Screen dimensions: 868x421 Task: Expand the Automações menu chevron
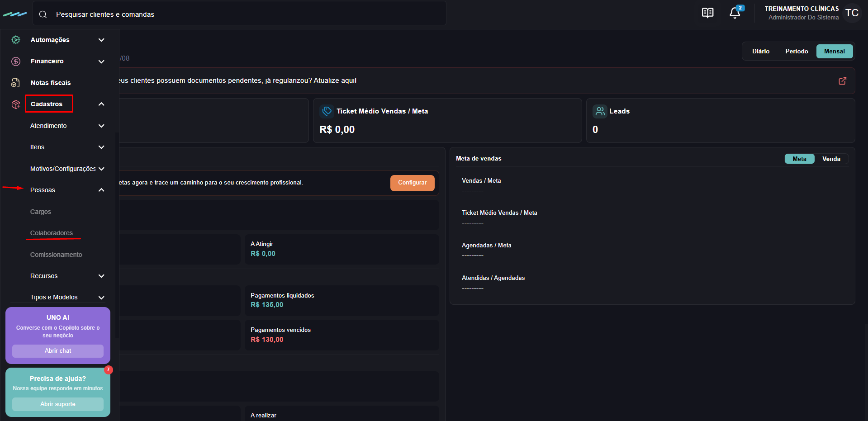click(x=101, y=40)
